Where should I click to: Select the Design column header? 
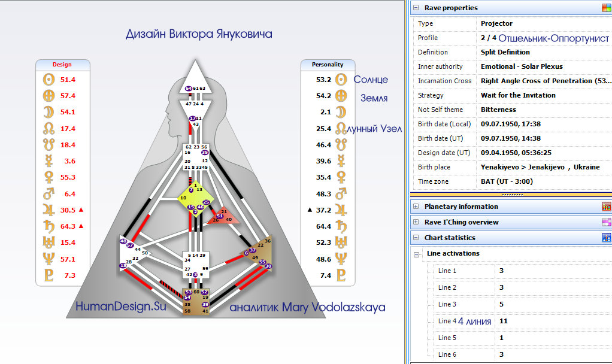pyautogui.click(x=62, y=65)
